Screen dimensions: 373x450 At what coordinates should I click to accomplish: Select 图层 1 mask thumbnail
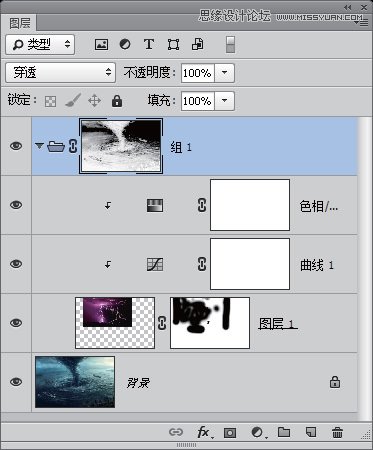[x=210, y=323]
